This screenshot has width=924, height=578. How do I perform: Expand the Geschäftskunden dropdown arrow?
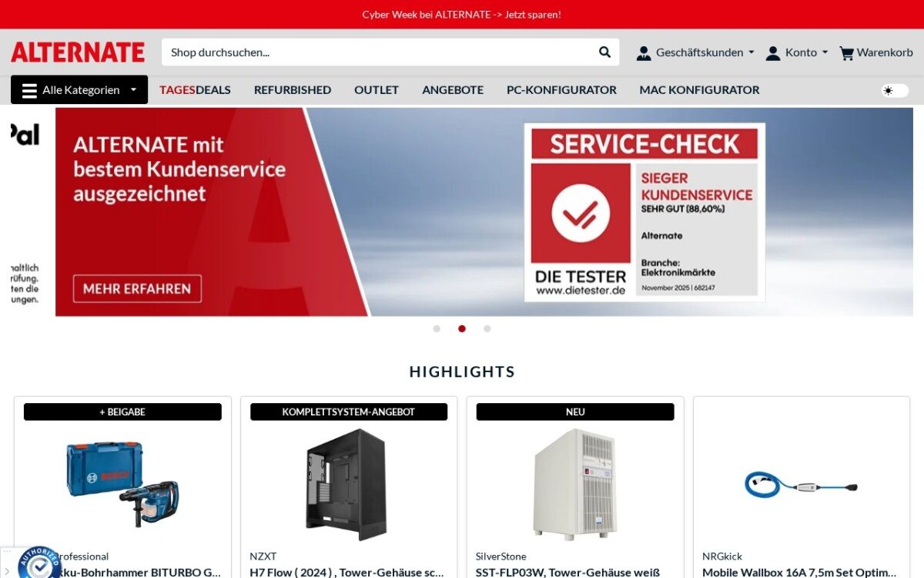point(752,52)
